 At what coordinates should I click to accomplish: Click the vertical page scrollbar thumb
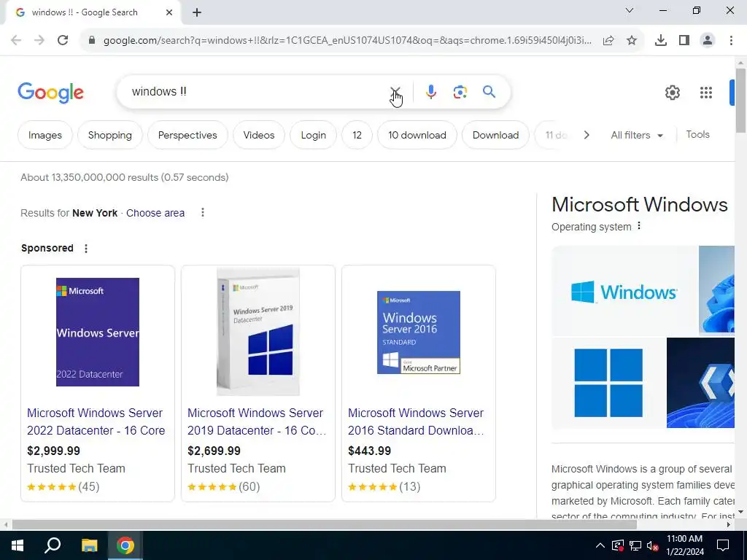point(741,101)
